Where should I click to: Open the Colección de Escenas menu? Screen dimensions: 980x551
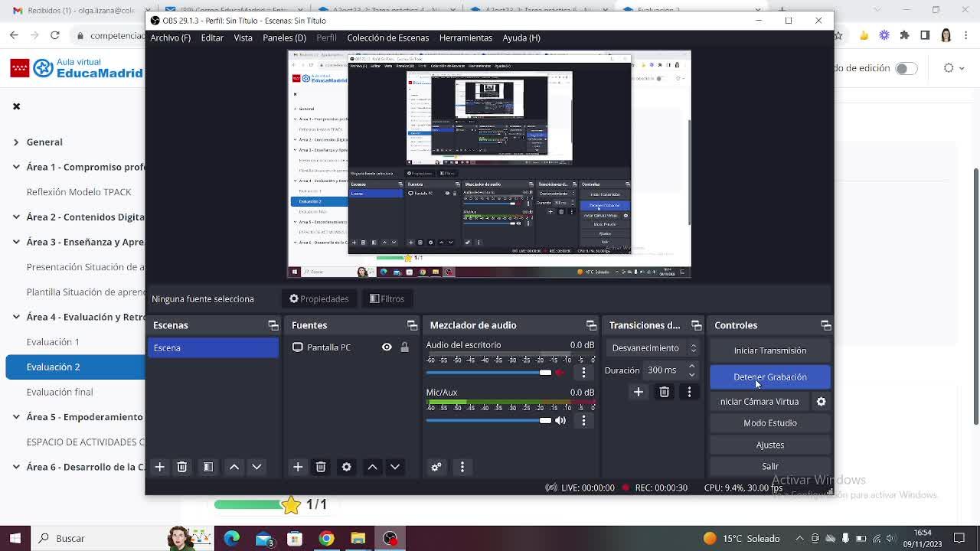tap(387, 37)
